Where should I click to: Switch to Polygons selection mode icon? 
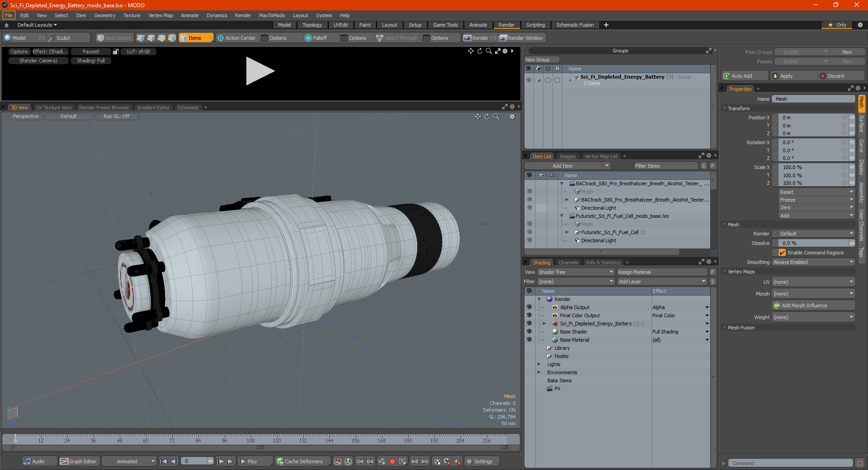161,38
